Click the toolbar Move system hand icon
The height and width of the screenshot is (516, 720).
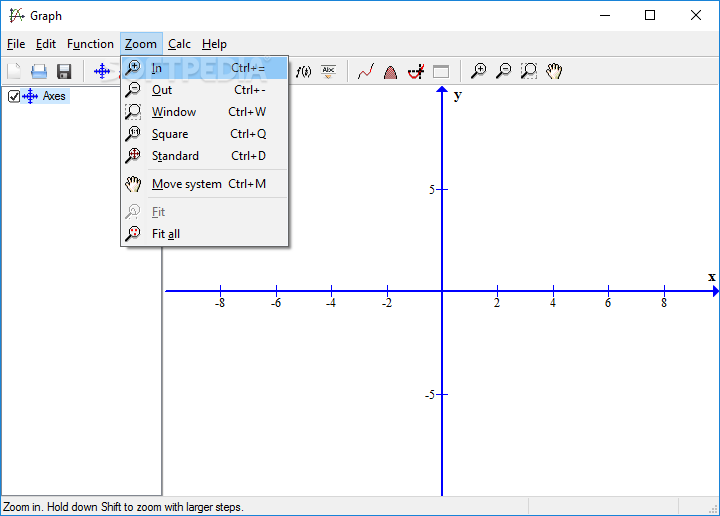coord(554,71)
